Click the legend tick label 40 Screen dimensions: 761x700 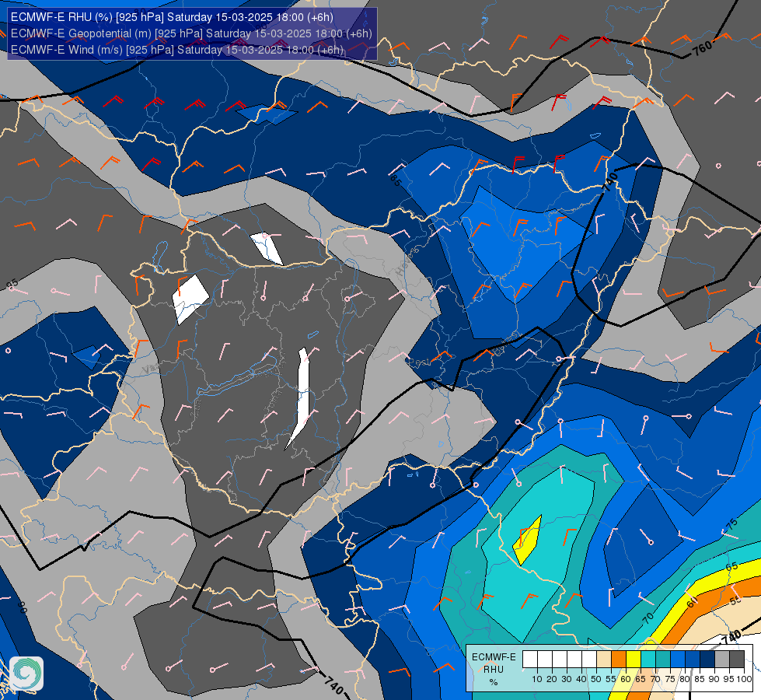[x=581, y=679]
